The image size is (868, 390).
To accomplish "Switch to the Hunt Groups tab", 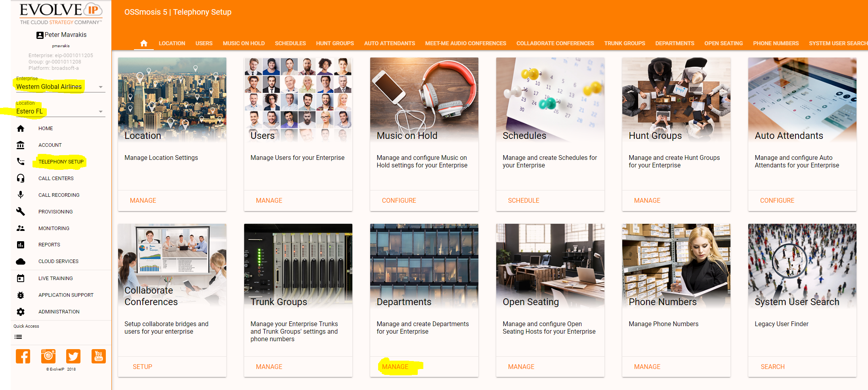I will click(335, 43).
